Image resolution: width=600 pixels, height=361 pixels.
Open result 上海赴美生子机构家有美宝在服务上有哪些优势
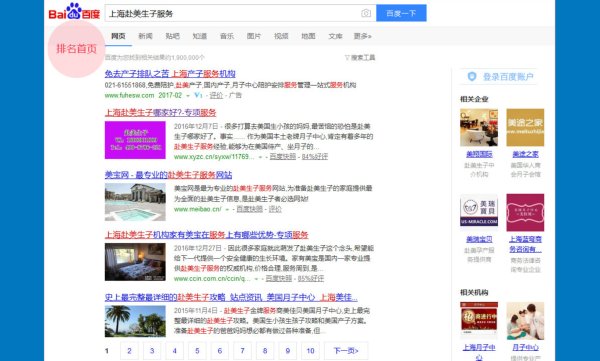207,235
